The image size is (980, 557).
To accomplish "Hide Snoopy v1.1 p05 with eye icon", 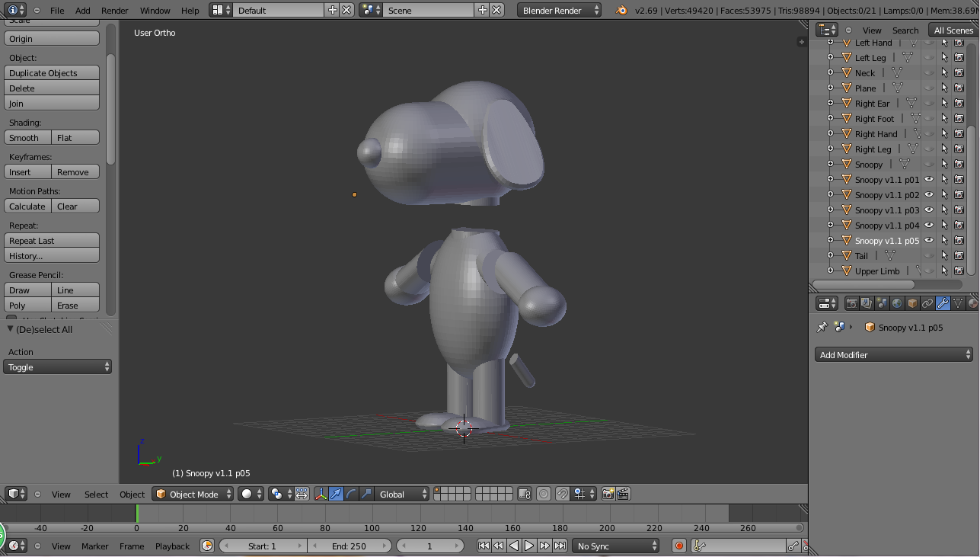I will (x=928, y=241).
